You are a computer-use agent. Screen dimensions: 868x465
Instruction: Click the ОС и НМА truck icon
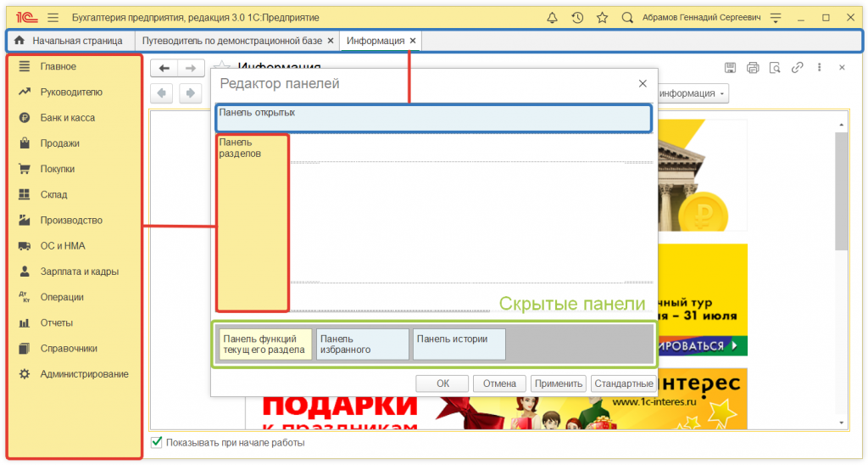click(x=25, y=245)
